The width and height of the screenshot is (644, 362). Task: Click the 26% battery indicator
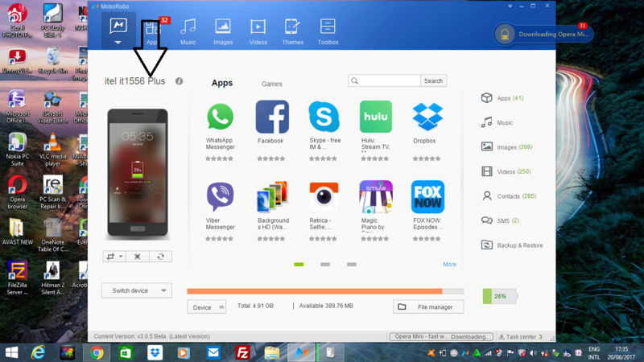[499, 296]
